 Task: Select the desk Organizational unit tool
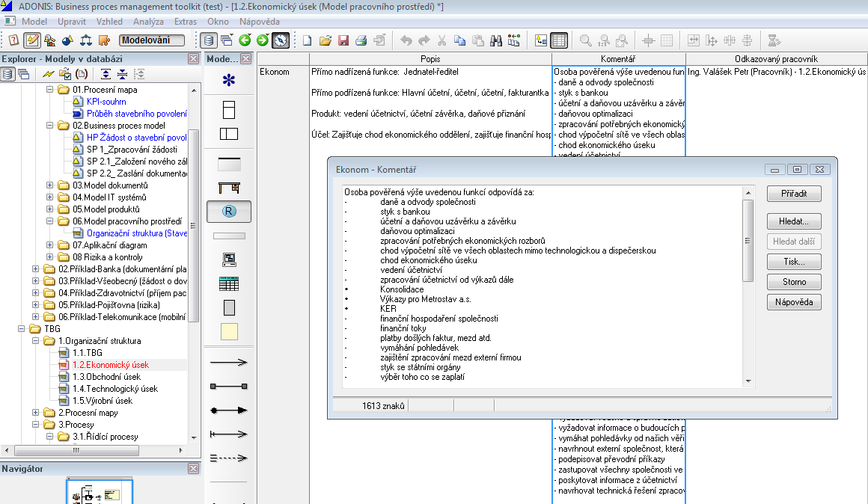pos(229,188)
